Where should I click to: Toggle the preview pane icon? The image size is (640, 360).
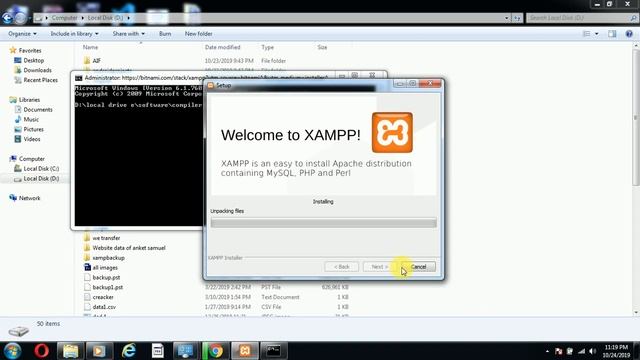(612, 34)
